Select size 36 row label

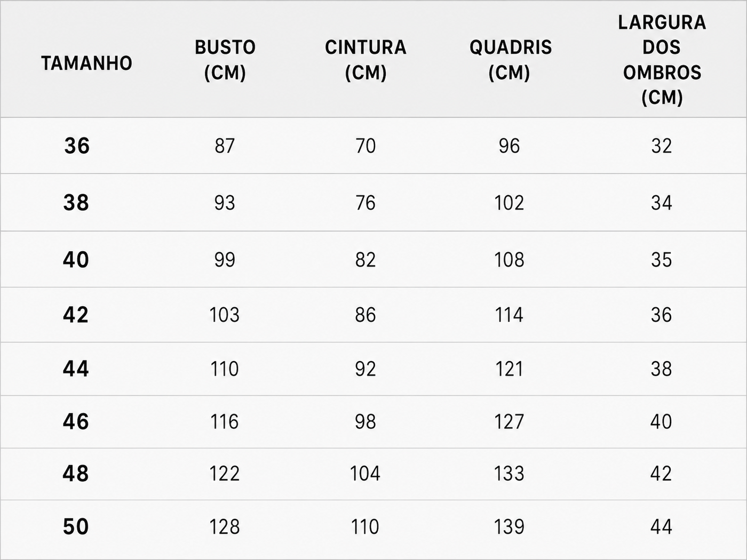click(x=77, y=146)
